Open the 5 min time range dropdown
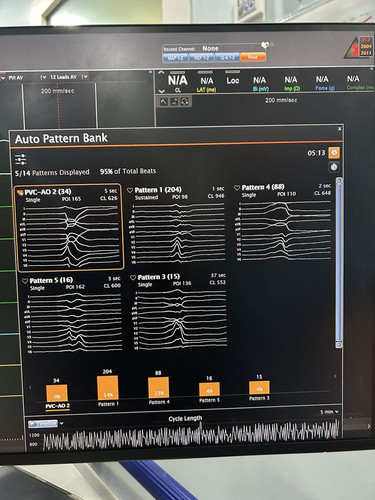375x500 pixels. click(x=329, y=412)
